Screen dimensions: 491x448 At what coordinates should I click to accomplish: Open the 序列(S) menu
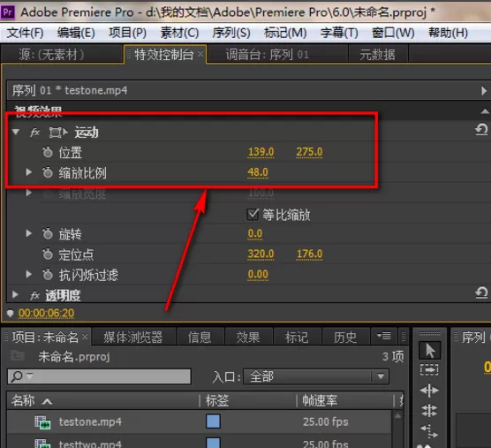(x=231, y=33)
